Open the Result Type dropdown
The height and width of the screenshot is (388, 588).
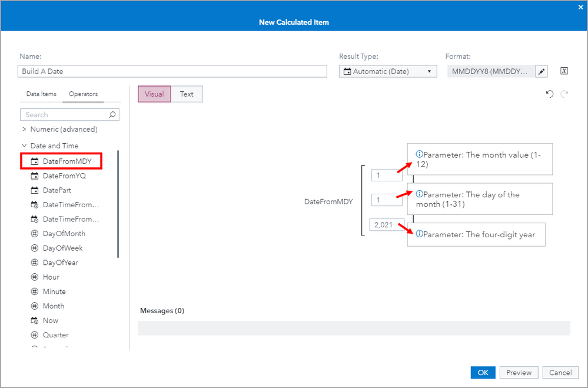pyautogui.click(x=388, y=71)
